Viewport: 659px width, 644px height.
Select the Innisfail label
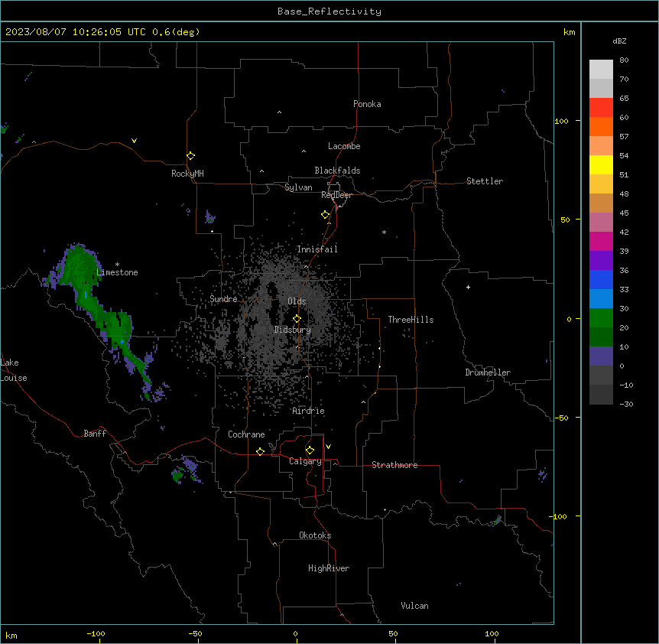[x=317, y=249]
